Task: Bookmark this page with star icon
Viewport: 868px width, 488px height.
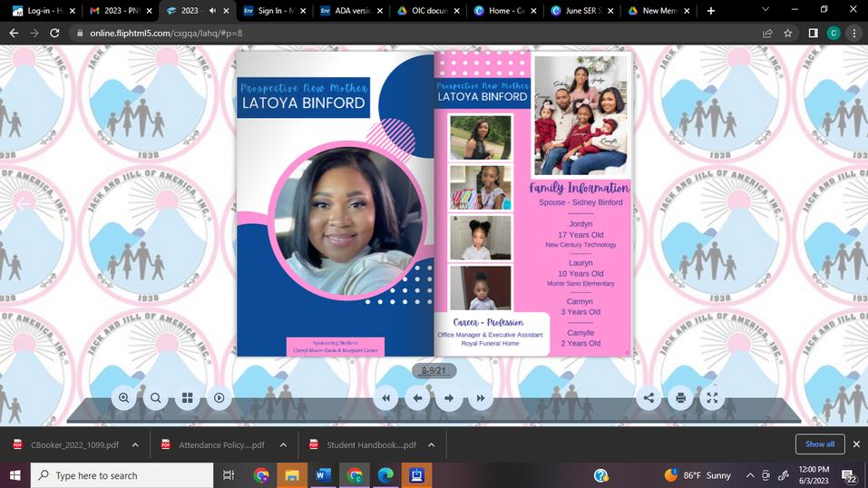Action: [788, 34]
